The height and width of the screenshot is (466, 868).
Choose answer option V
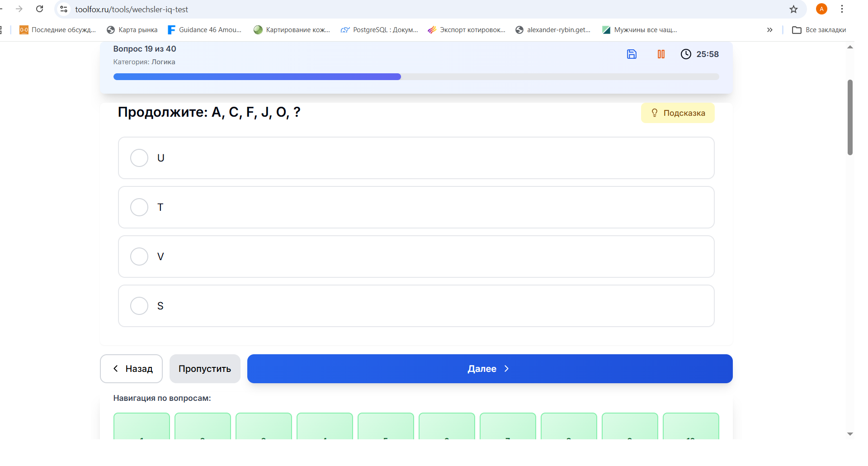[139, 257]
